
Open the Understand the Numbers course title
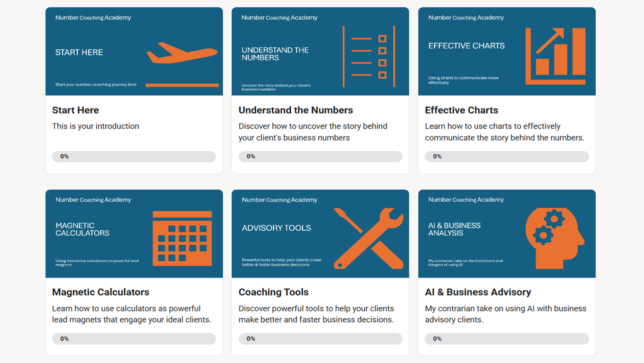pyautogui.click(x=296, y=110)
